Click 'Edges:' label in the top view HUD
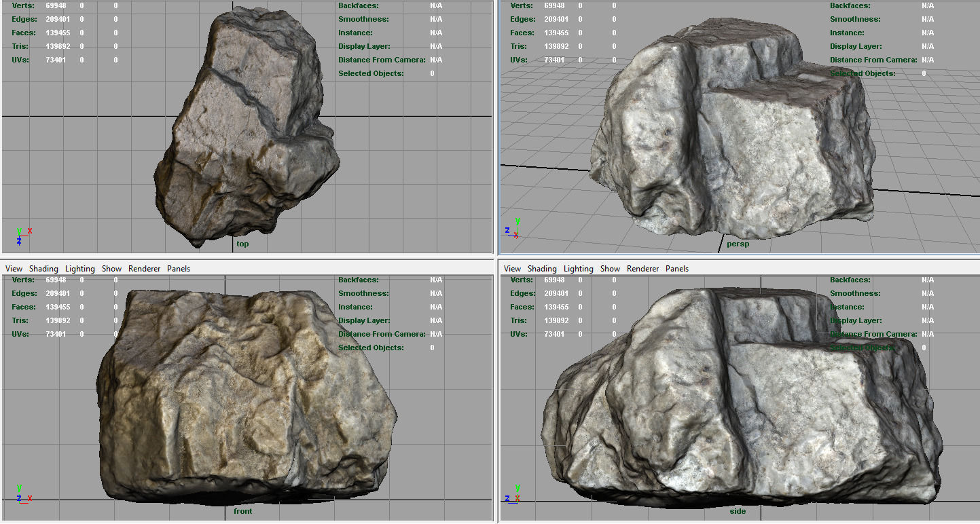This screenshot has width=980, height=524. [24, 19]
